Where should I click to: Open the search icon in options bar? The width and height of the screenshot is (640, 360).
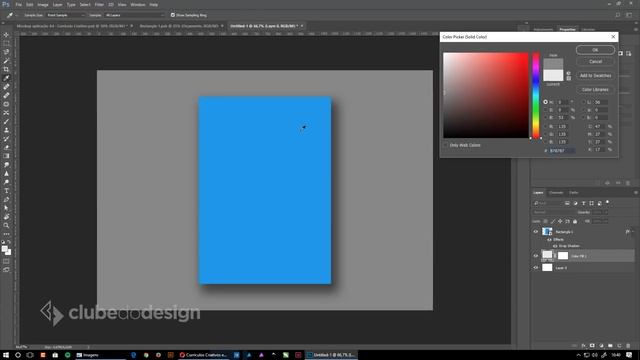pos(618,15)
